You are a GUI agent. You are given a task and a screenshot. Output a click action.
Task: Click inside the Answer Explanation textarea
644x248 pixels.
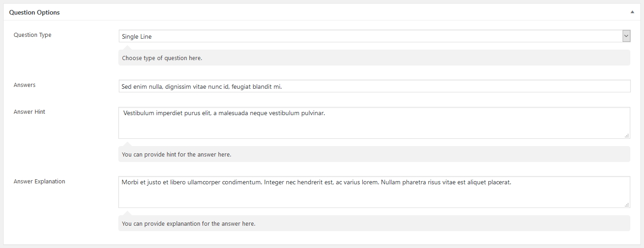pos(374,197)
